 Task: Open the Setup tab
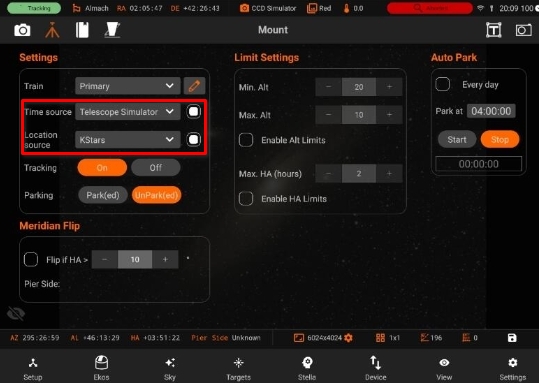pyautogui.click(x=33, y=368)
